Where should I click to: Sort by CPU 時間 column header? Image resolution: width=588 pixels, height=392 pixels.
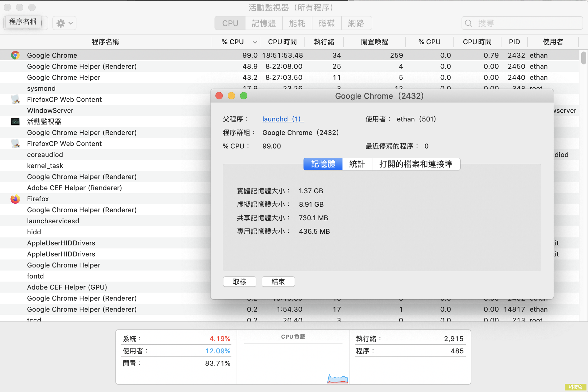click(282, 42)
